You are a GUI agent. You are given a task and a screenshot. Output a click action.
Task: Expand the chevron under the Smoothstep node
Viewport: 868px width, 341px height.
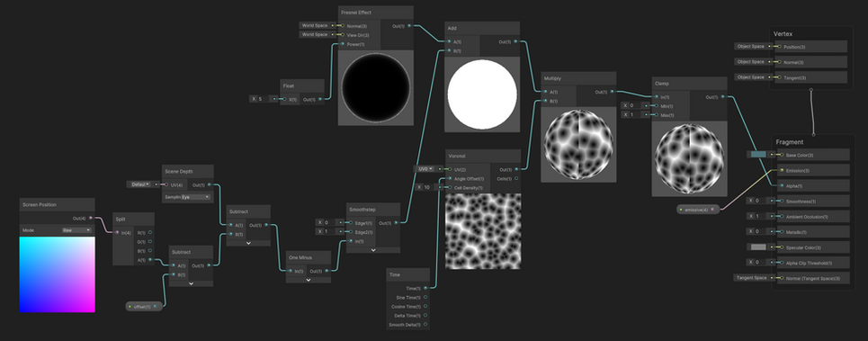pos(373,249)
